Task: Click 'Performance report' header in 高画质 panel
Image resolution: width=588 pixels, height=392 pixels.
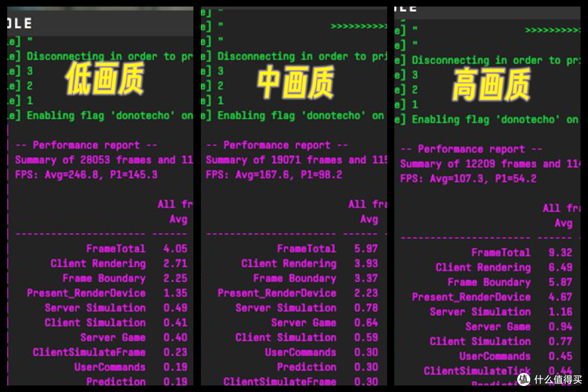Action: point(471,149)
